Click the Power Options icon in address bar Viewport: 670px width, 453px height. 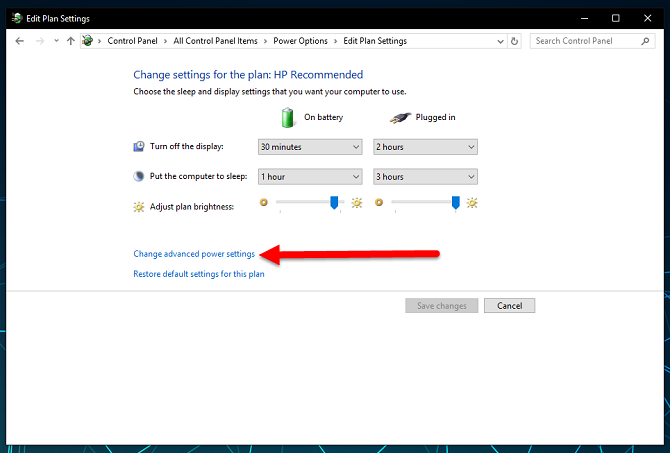[x=88, y=41]
